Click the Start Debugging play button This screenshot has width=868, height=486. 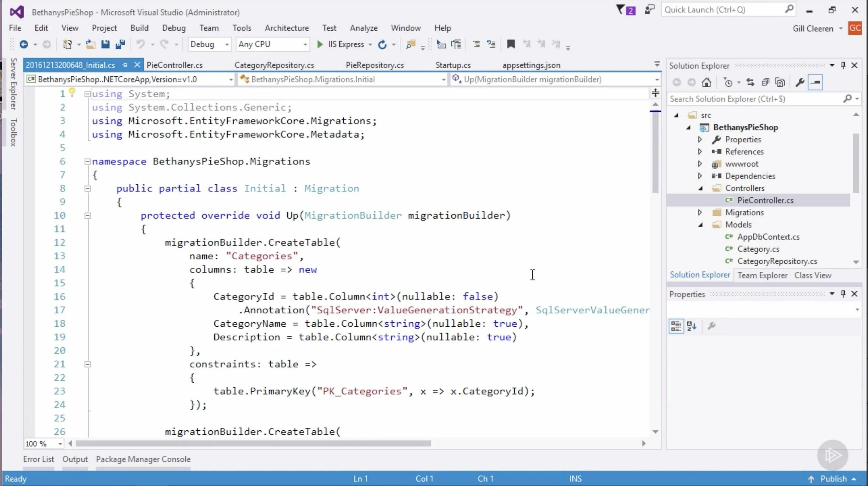[319, 44]
